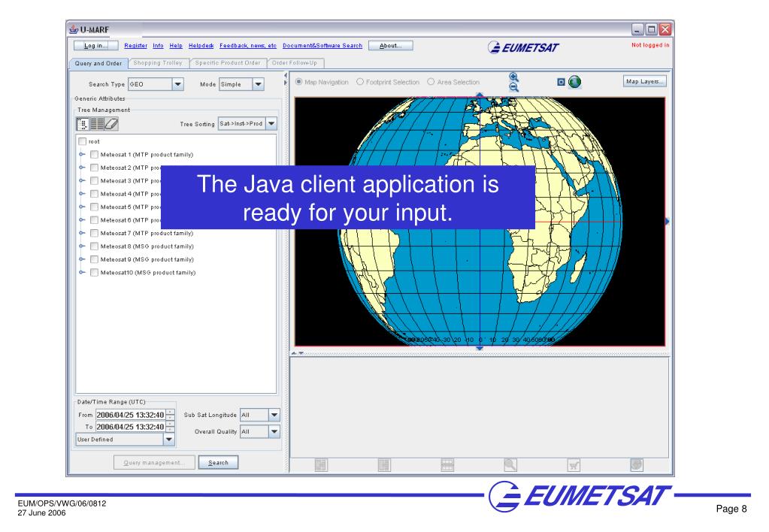
Task: Click the Helpdesk link
Action: point(201,46)
